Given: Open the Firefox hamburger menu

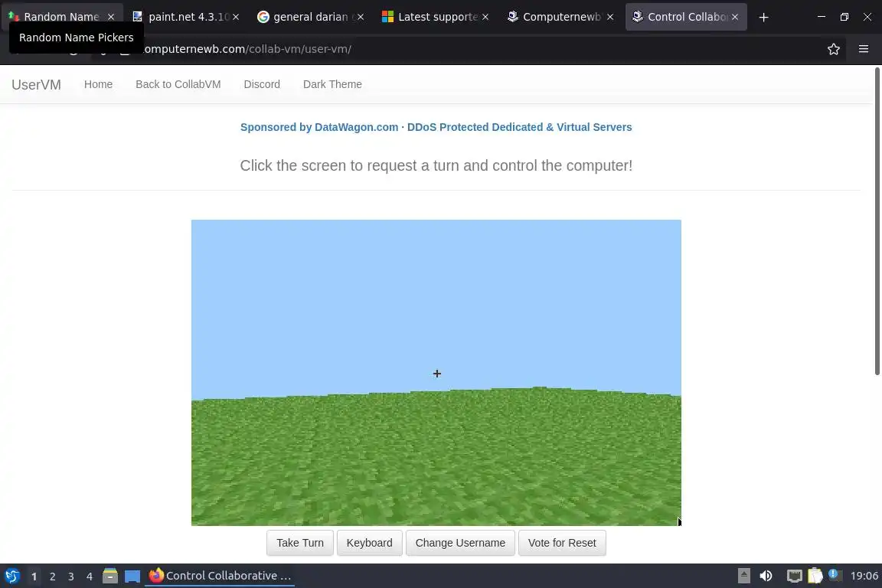Looking at the screenshot, I should pos(864,49).
